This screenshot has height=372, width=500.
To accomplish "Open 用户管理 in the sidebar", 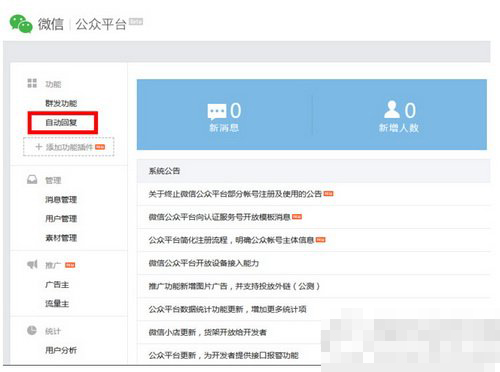I will pyautogui.click(x=61, y=219).
